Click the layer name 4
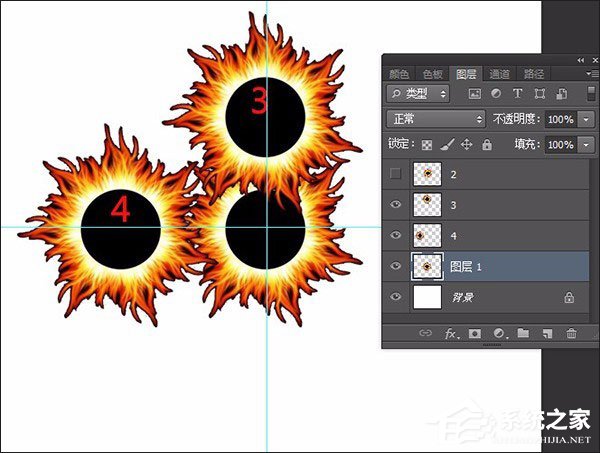 (453, 236)
